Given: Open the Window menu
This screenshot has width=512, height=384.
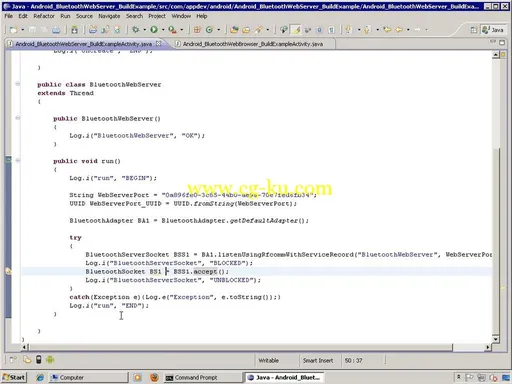Looking at the screenshot, I should [181, 16].
